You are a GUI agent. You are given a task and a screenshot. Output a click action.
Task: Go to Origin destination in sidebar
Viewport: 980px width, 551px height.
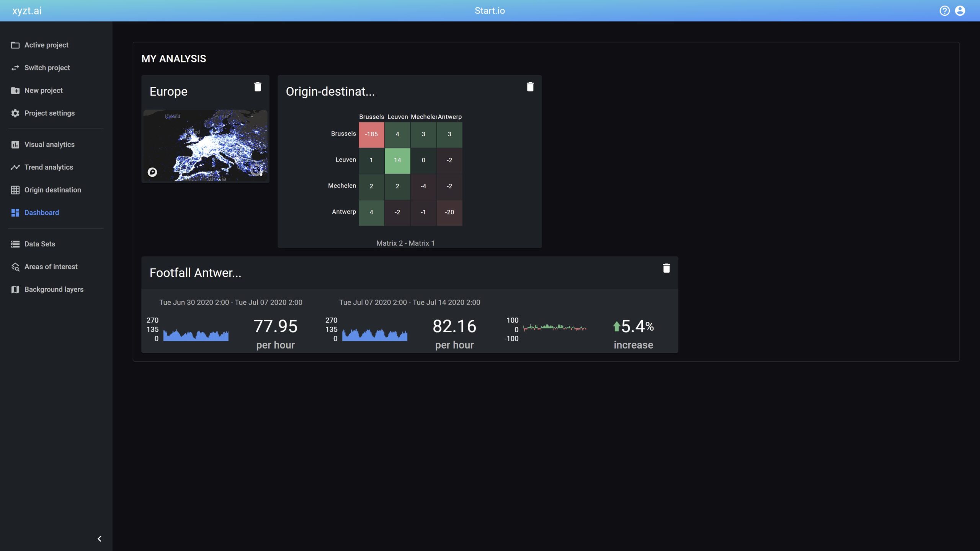[x=52, y=190]
